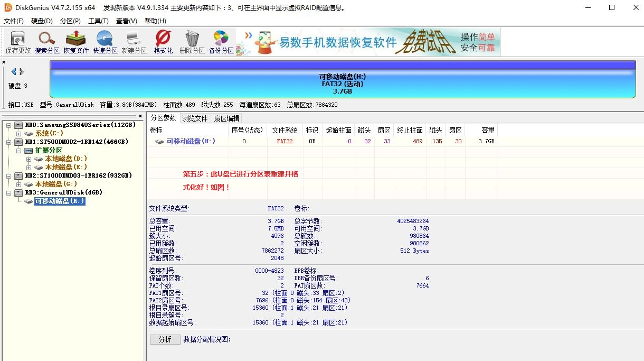Collapse the HD0:SamsungSSD840Series node
Image resolution: width=644 pixels, height=361 pixels.
(x=9, y=125)
